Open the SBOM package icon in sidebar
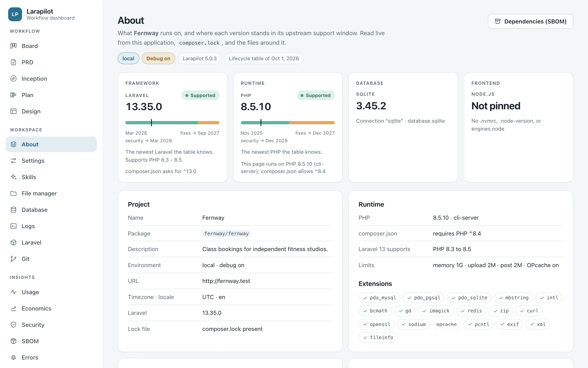The height and width of the screenshot is (368, 588). (13, 341)
